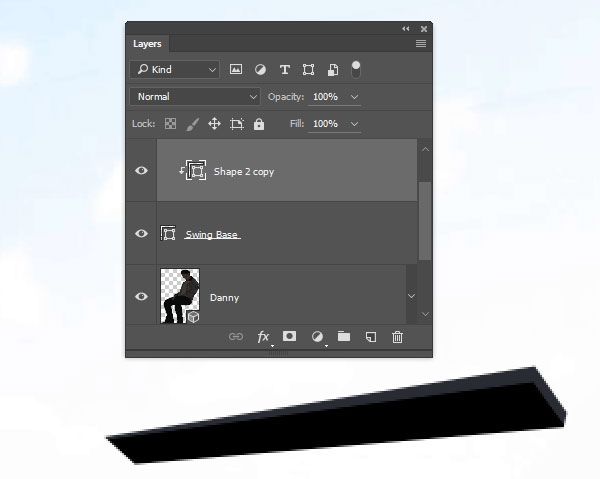Screen dimensions: 600x479
Task: Hide the Shape 2 copy layer
Action: [x=141, y=170]
